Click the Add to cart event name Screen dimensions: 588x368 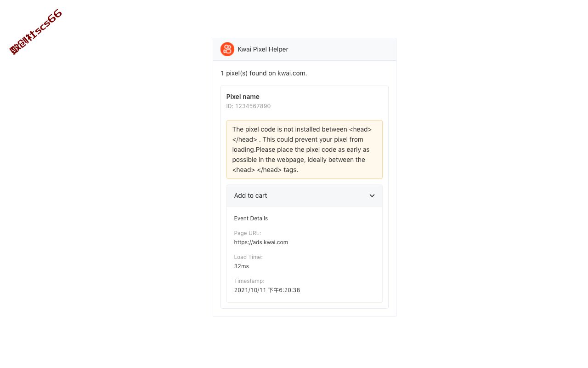[x=250, y=195]
